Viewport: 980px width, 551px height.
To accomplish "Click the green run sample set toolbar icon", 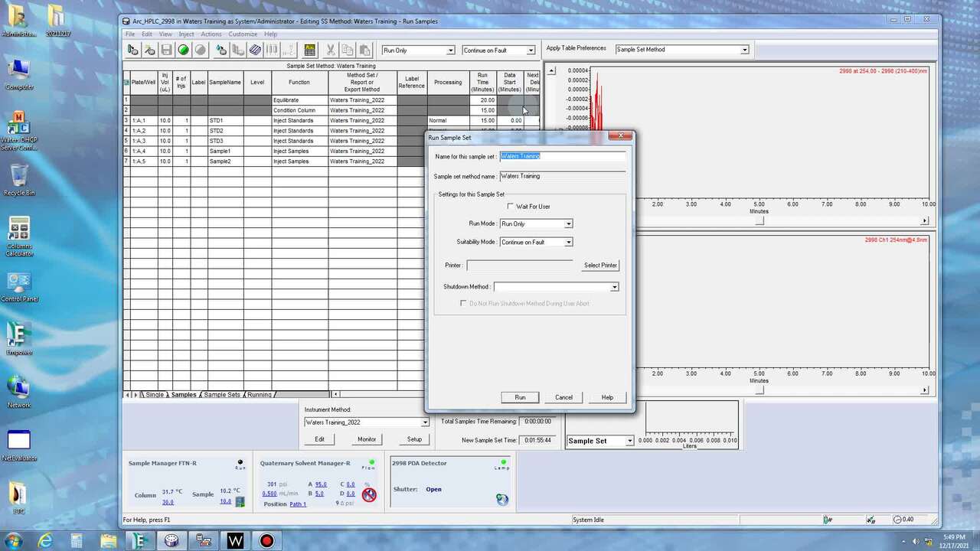I will (184, 50).
